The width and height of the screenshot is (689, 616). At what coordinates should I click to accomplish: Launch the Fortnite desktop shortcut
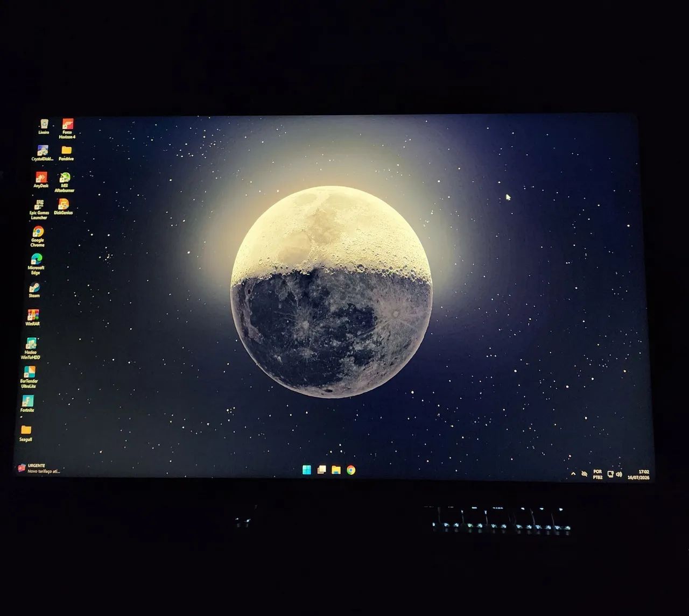point(27,404)
